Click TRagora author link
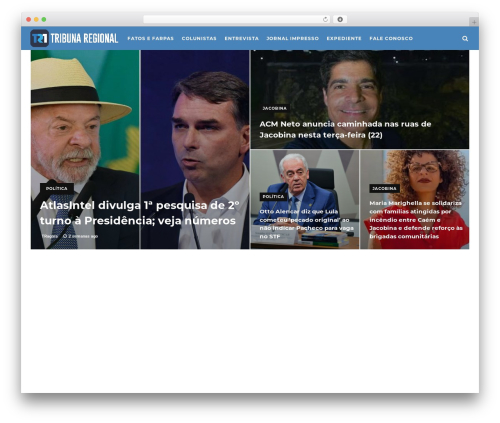This screenshot has height=423, width=500. coord(50,236)
